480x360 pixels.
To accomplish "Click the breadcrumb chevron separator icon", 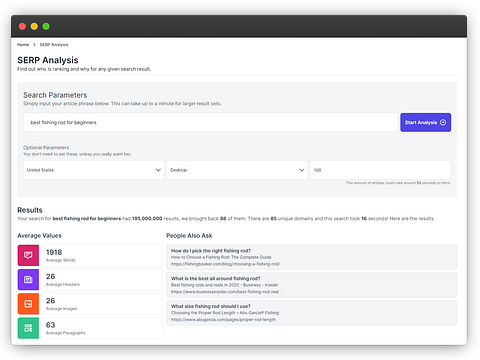I will click(x=34, y=45).
